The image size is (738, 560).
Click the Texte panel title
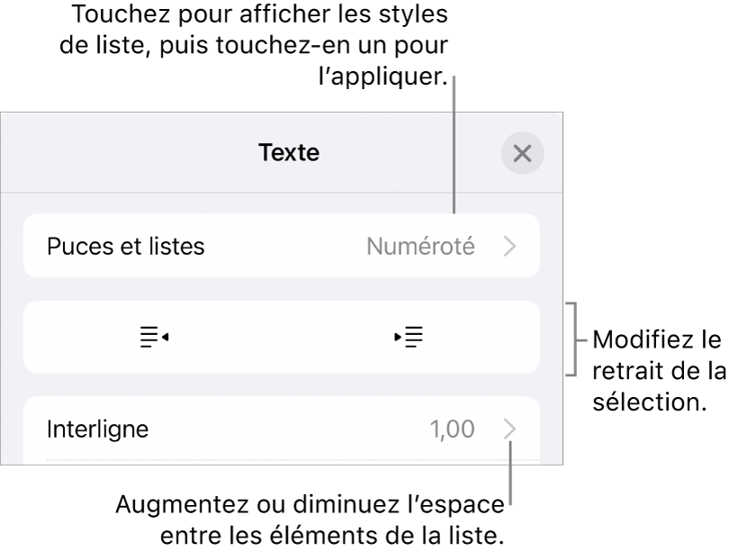(x=289, y=152)
